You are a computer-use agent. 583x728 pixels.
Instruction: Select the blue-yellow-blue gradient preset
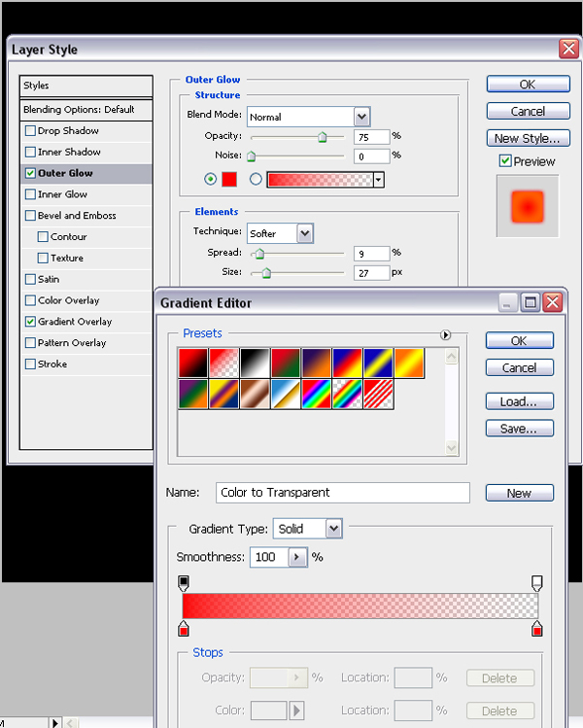pyautogui.click(x=378, y=364)
